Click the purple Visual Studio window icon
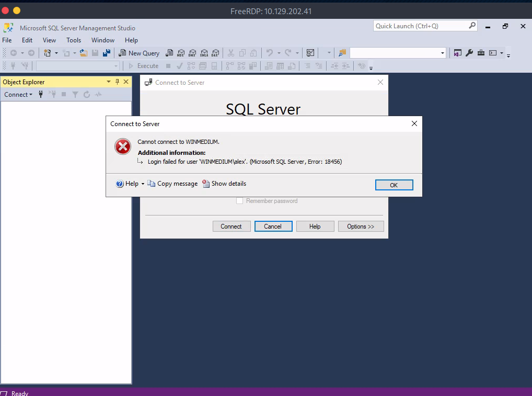This screenshot has height=396, width=532. point(458,53)
